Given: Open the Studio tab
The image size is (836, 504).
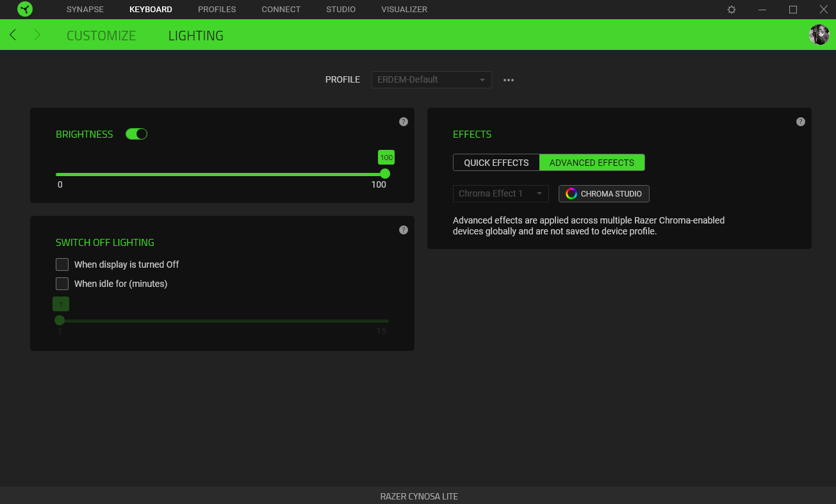Looking at the screenshot, I should pyautogui.click(x=341, y=10).
